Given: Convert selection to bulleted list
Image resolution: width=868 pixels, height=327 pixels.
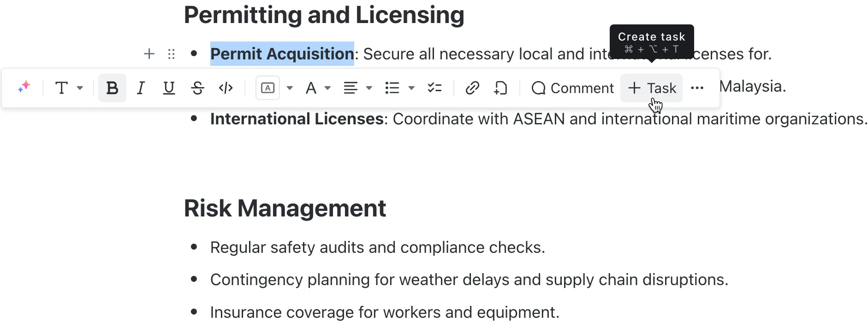Looking at the screenshot, I should point(392,88).
